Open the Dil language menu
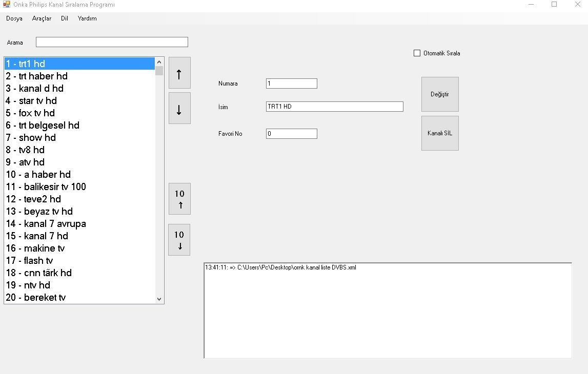This screenshot has height=374, width=588. (x=65, y=18)
